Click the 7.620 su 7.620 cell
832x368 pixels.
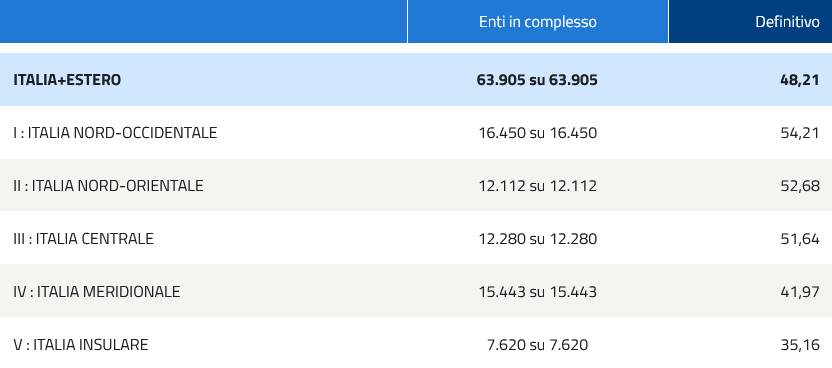point(538,345)
